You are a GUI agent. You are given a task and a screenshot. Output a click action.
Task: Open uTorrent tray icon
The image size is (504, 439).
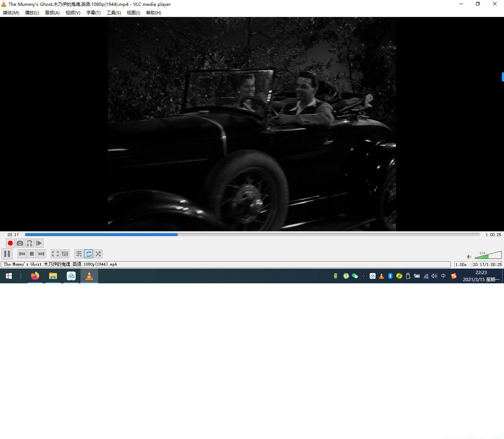(x=346, y=276)
